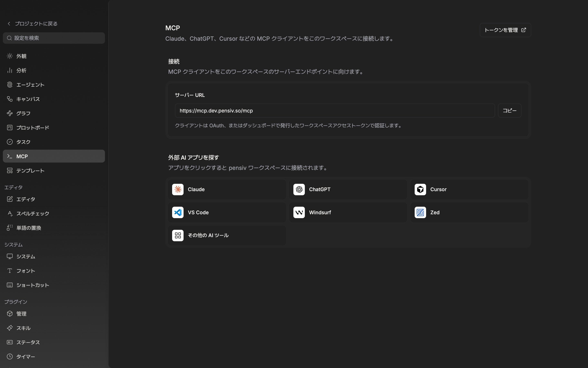Open タイマー plugin settings
This screenshot has width=588, height=368.
(x=54, y=357)
